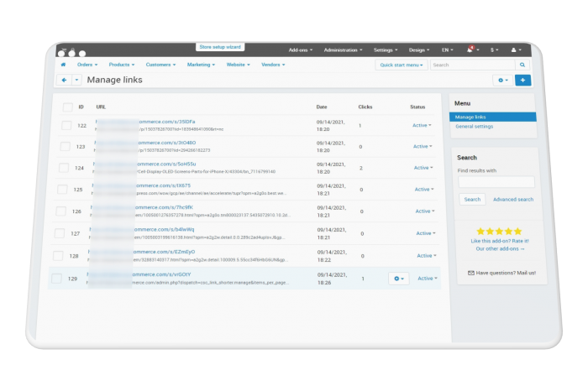Open the Vendors menu
The height and width of the screenshot is (391, 588).
pyautogui.click(x=273, y=65)
